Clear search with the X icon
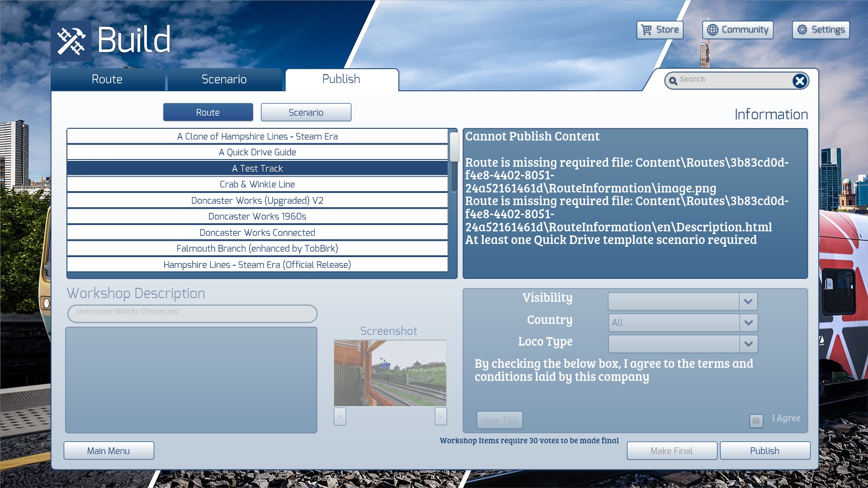868x488 pixels. tap(799, 81)
